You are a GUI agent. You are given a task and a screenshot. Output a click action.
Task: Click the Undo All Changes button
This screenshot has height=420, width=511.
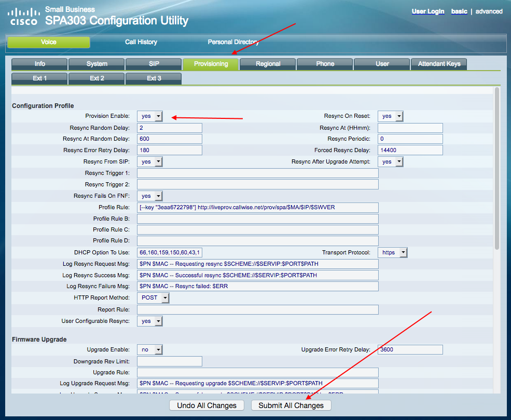(206, 405)
